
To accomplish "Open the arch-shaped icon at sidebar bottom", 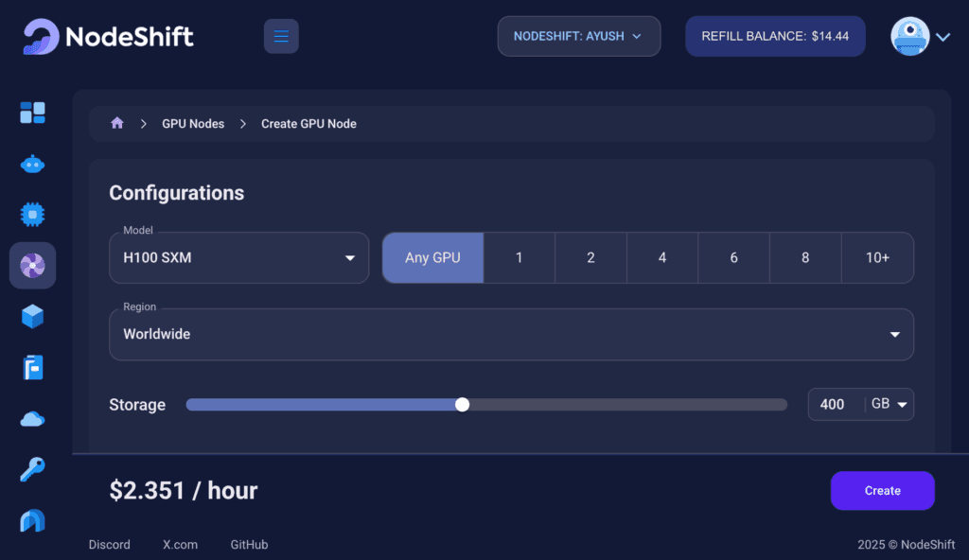I will tap(33, 520).
